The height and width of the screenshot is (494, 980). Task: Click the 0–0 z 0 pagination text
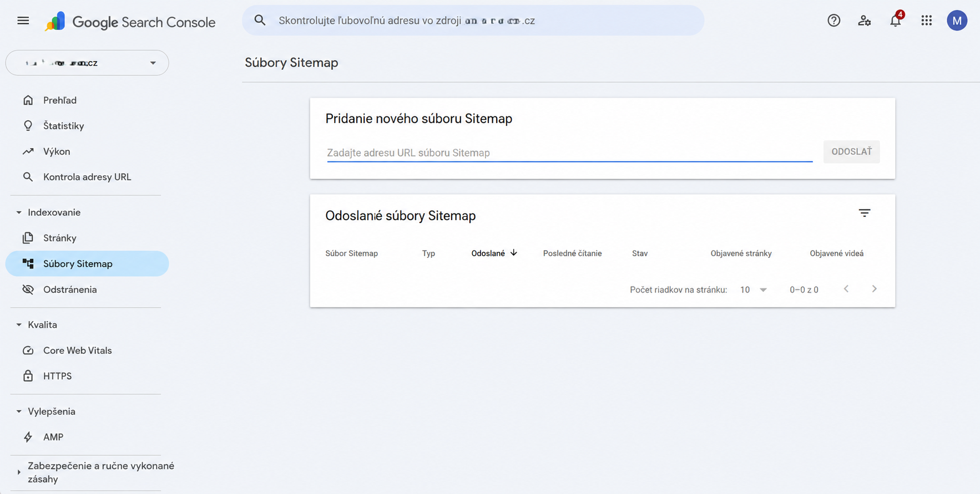(804, 289)
